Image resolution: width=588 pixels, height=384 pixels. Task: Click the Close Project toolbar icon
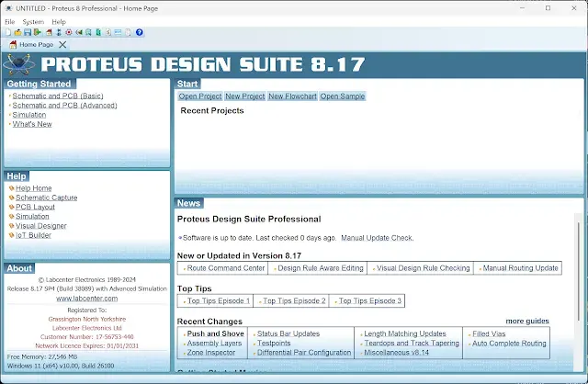point(37,32)
